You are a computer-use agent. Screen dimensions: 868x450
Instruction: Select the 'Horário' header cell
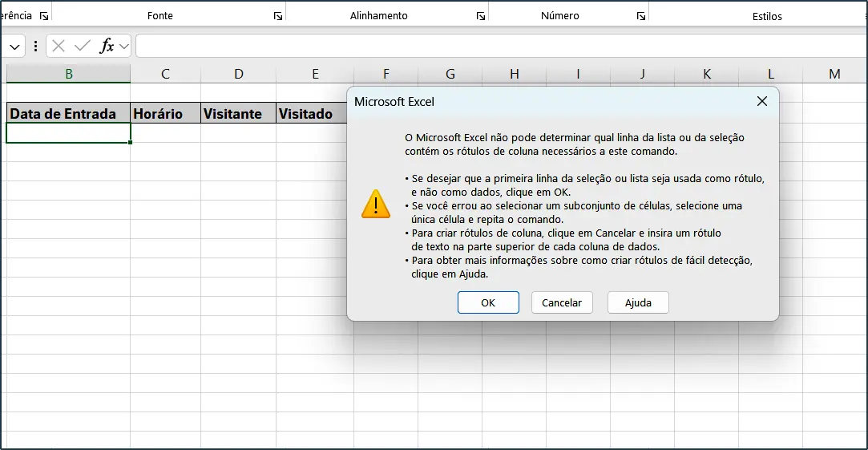click(x=166, y=113)
